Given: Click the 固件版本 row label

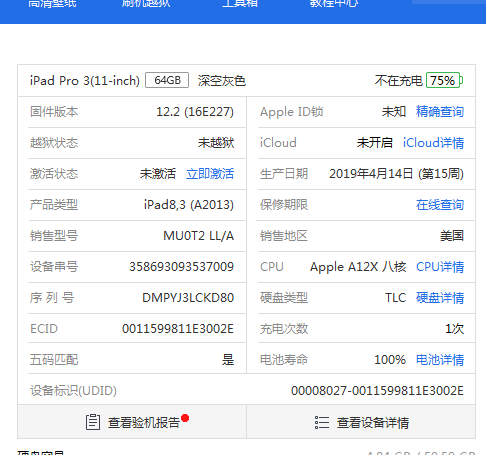Looking at the screenshot, I should (x=54, y=112).
